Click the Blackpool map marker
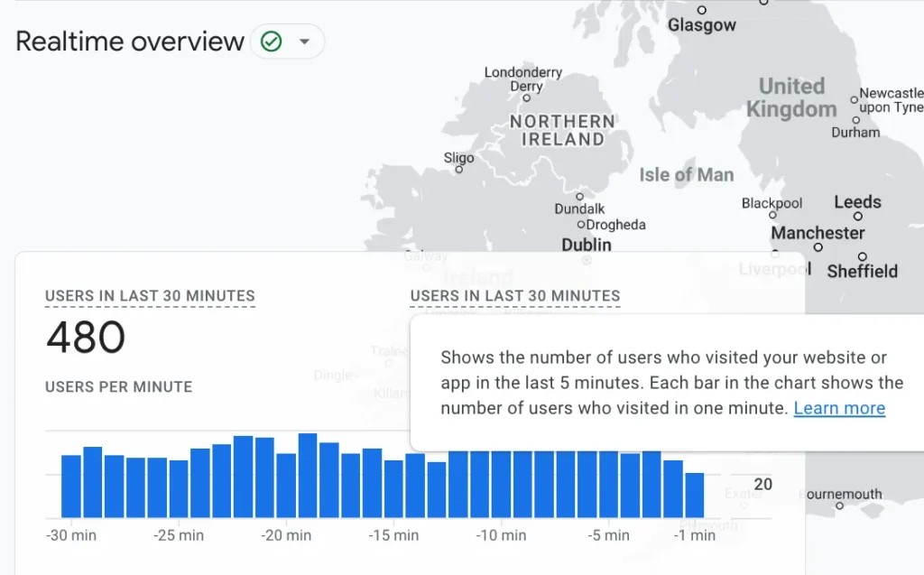The image size is (924, 575). click(772, 217)
